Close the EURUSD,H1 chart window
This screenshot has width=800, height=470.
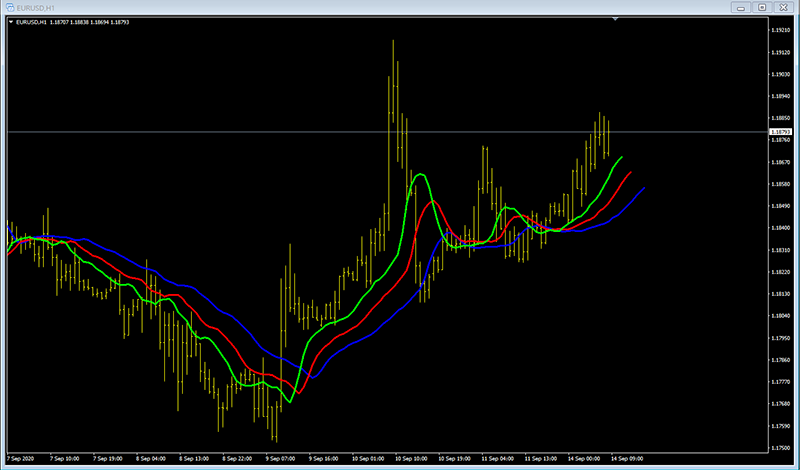click(783, 7)
